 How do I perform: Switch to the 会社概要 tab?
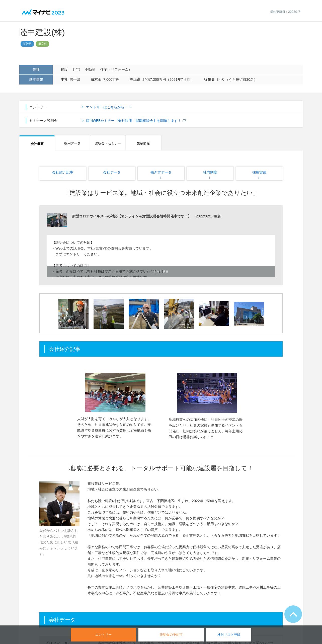tap(37, 143)
